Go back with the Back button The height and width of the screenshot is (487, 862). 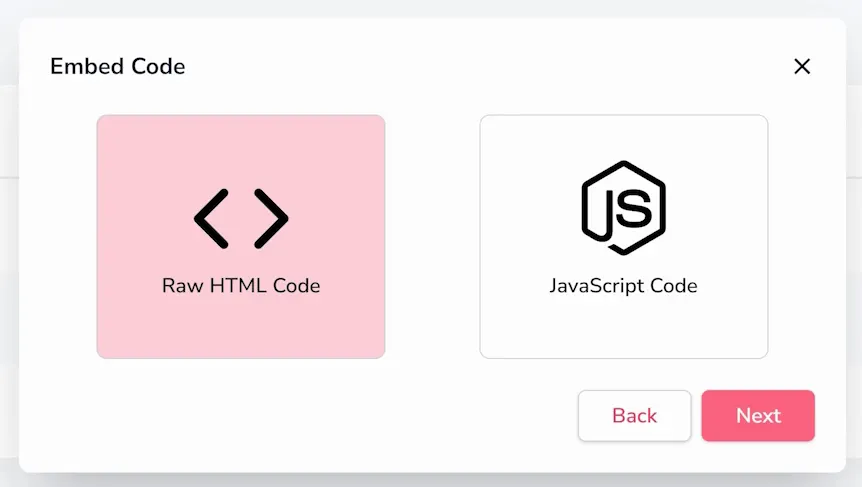[634, 416]
